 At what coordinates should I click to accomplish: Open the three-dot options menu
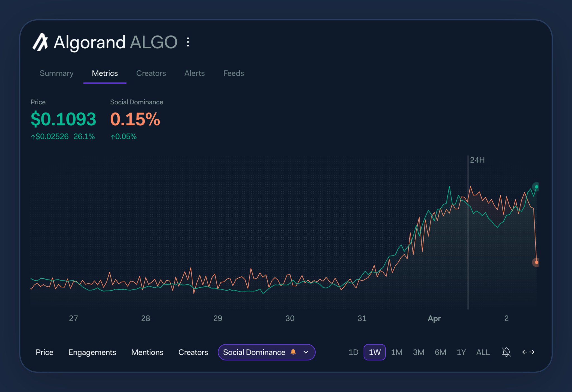[x=188, y=42]
